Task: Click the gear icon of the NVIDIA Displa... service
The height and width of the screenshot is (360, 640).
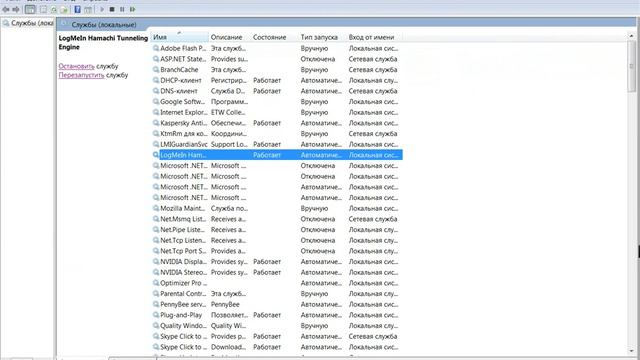Action: coord(156,262)
